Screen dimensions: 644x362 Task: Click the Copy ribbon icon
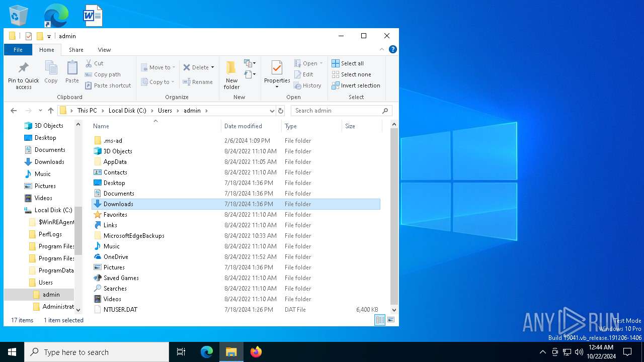coord(51,68)
